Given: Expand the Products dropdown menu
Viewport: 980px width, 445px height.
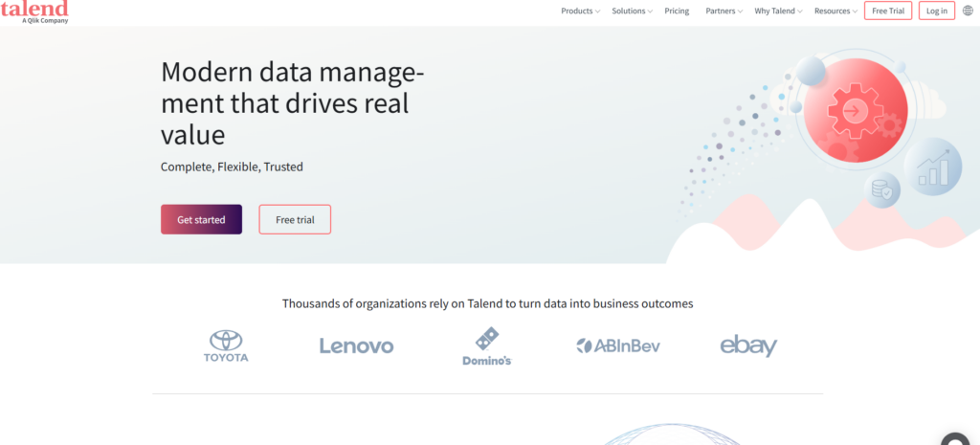Looking at the screenshot, I should [580, 11].
